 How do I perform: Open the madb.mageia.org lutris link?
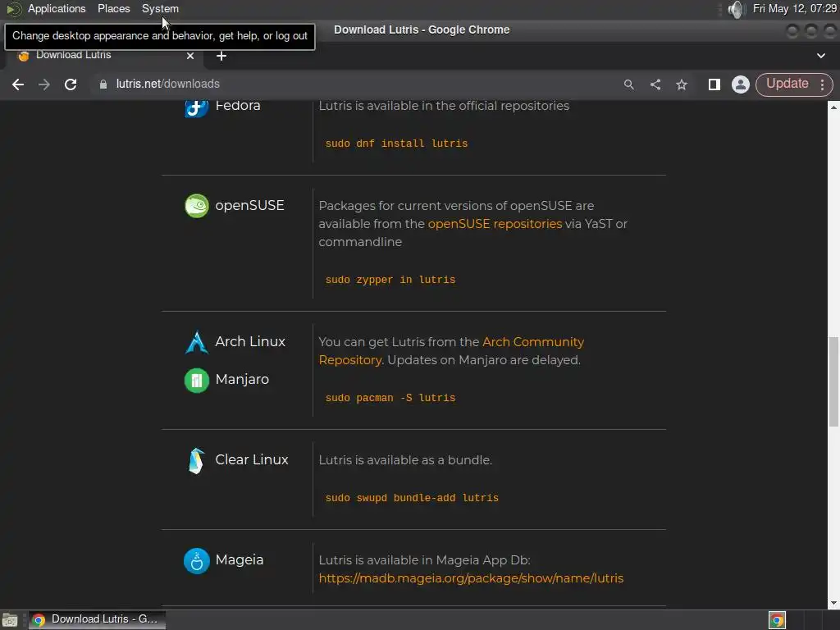[x=471, y=578]
